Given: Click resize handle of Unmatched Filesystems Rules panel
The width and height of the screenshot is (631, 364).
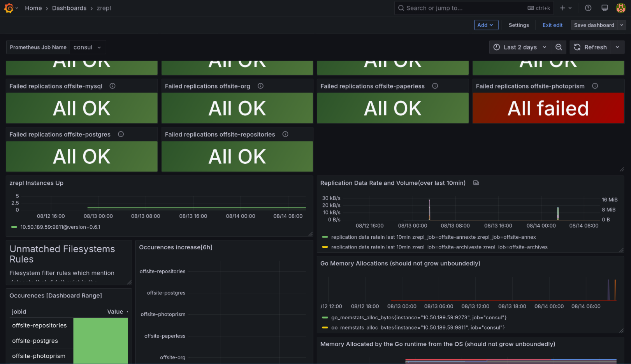Looking at the screenshot, I should click(x=129, y=282).
